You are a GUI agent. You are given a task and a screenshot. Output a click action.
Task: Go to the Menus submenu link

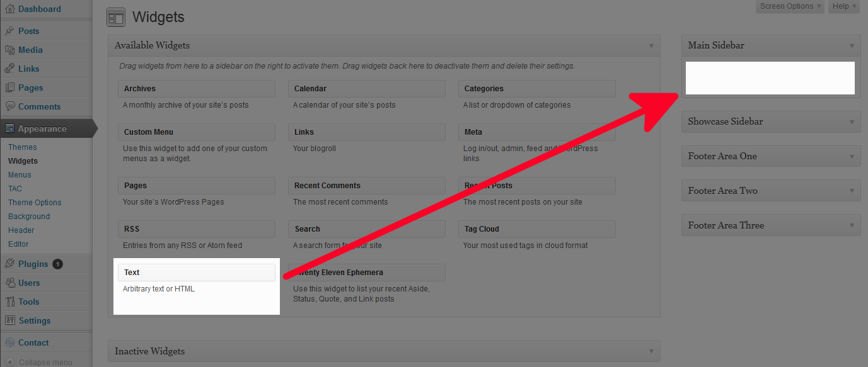coord(20,175)
